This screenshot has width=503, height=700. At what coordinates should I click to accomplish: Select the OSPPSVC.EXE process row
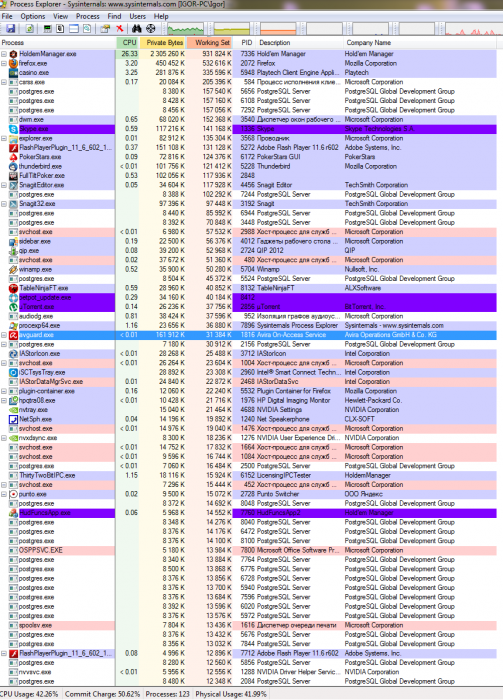(x=249, y=550)
